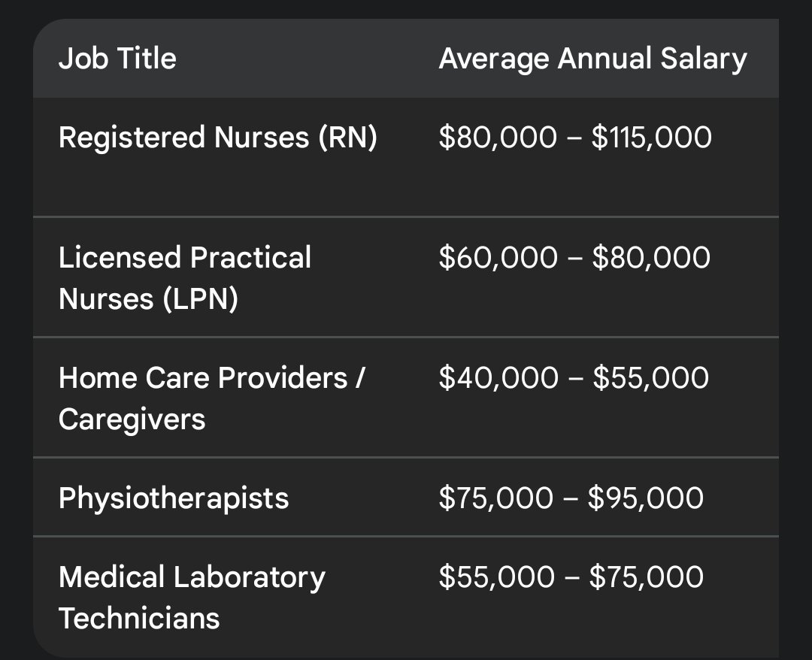
Task: Select the Average Annual Salary header
Action: (x=592, y=59)
